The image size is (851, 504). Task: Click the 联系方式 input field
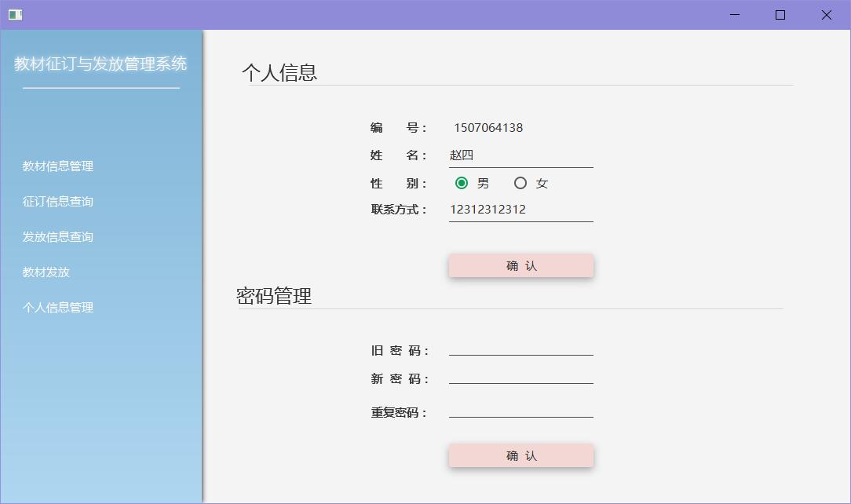[x=521, y=210]
